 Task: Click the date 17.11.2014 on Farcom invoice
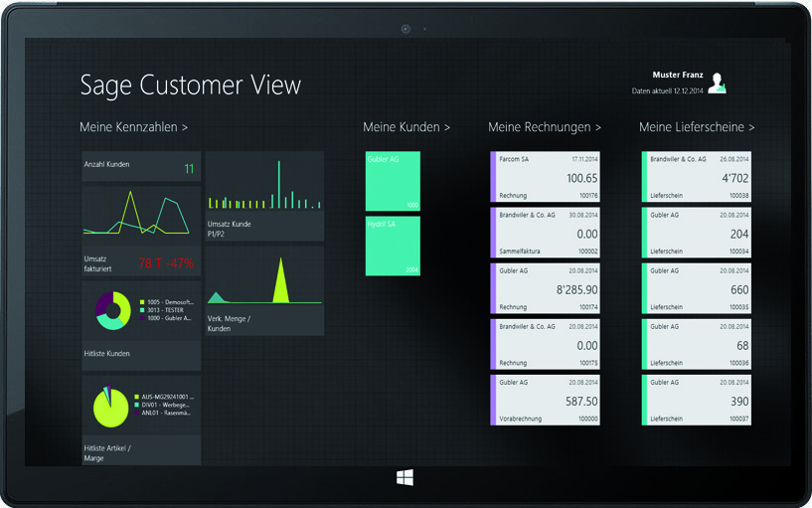click(584, 159)
